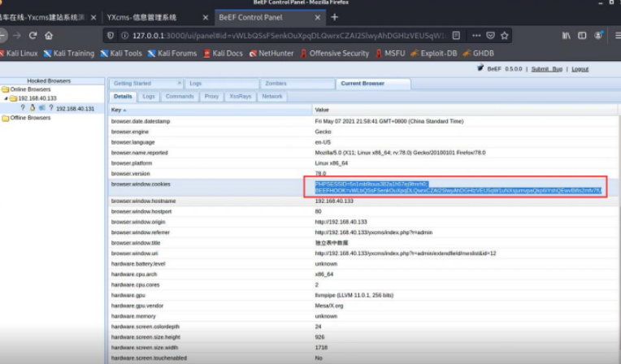This screenshot has height=364, width=621.
Task: Open the XssRays sub-tab
Action: point(241,97)
